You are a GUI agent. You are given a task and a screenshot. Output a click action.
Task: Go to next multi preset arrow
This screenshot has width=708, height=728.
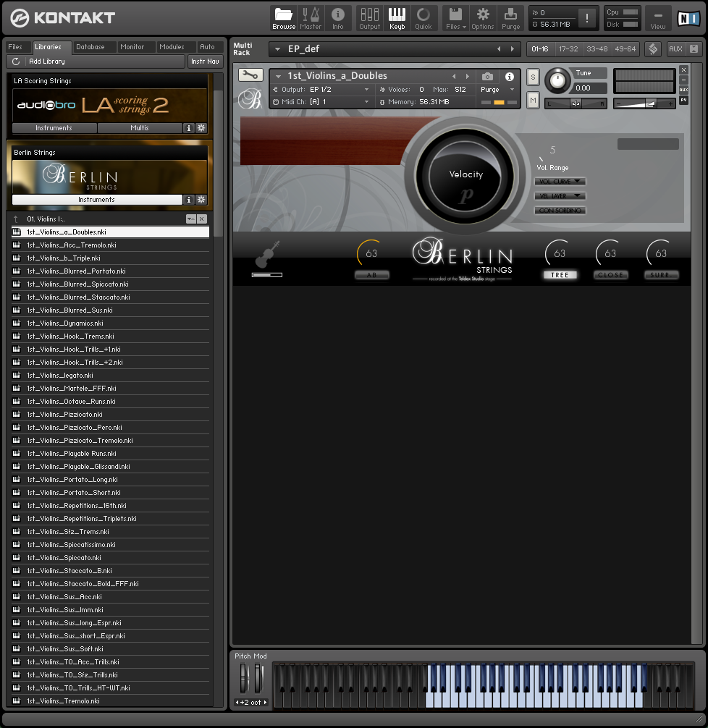click(513, 48)
